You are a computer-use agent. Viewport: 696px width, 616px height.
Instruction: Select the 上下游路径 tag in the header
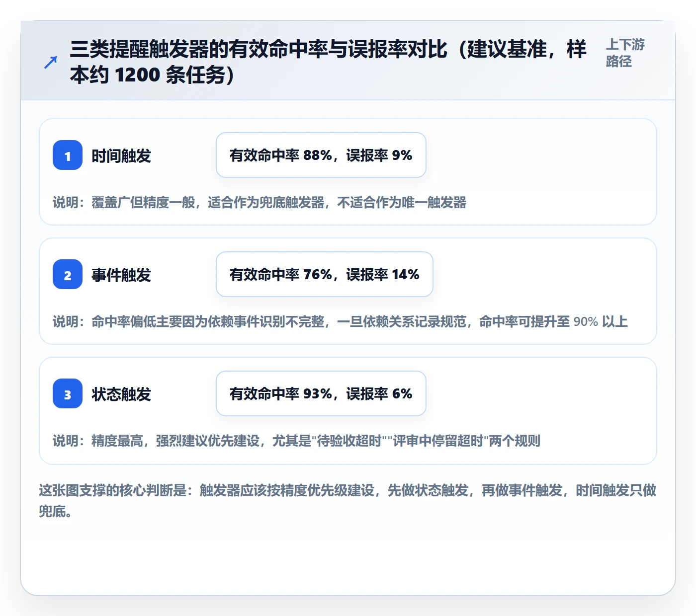[x=625, y=53]
